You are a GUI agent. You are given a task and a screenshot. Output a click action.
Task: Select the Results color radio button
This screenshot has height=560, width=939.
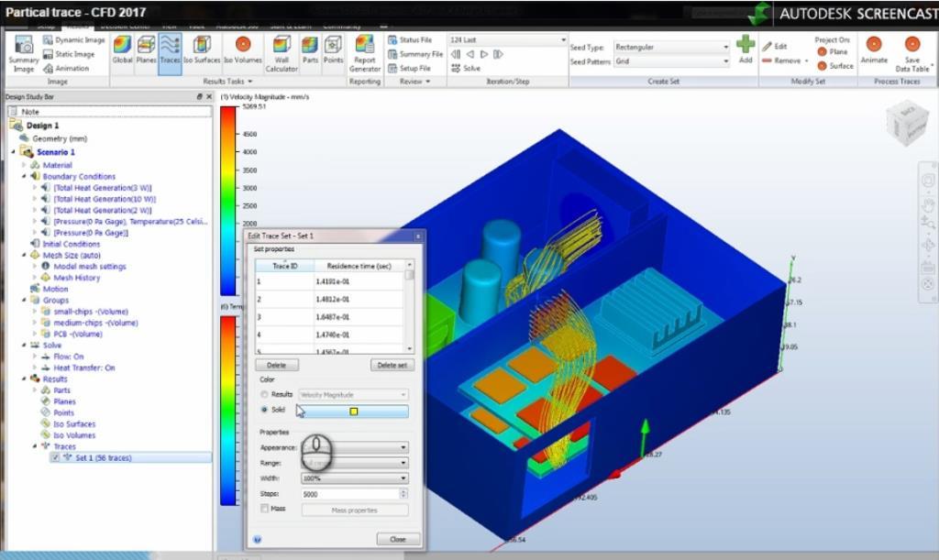(x=264, y=394)
